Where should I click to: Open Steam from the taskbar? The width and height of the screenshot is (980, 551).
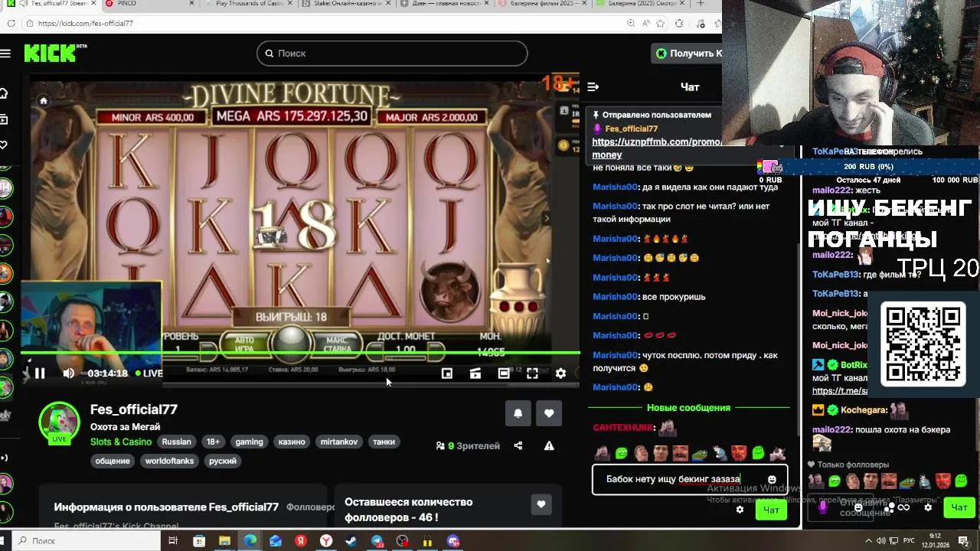pos(351,541)
